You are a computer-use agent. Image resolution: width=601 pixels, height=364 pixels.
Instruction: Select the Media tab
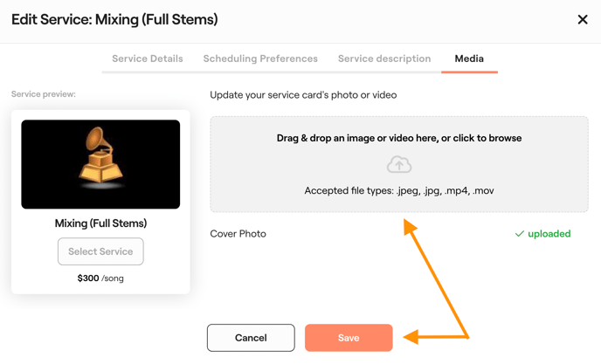469,58
